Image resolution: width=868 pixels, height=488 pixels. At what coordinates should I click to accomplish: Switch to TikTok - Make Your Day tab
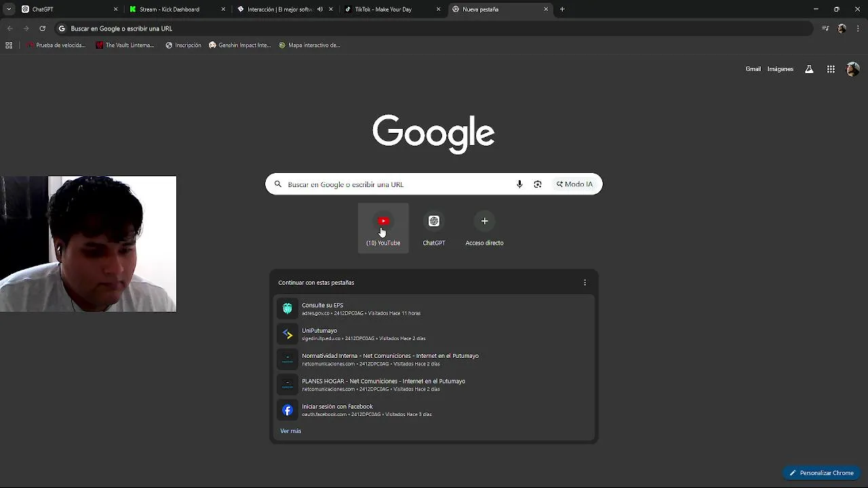coord(392,9)
